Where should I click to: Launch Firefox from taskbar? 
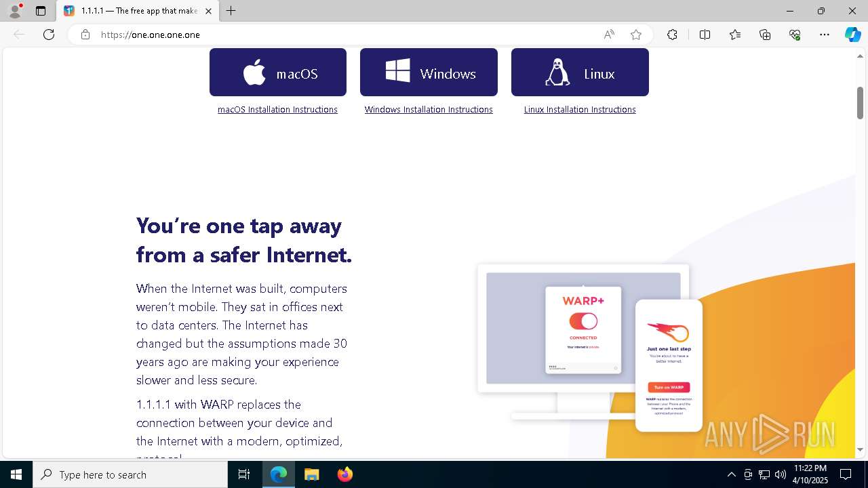344,474
